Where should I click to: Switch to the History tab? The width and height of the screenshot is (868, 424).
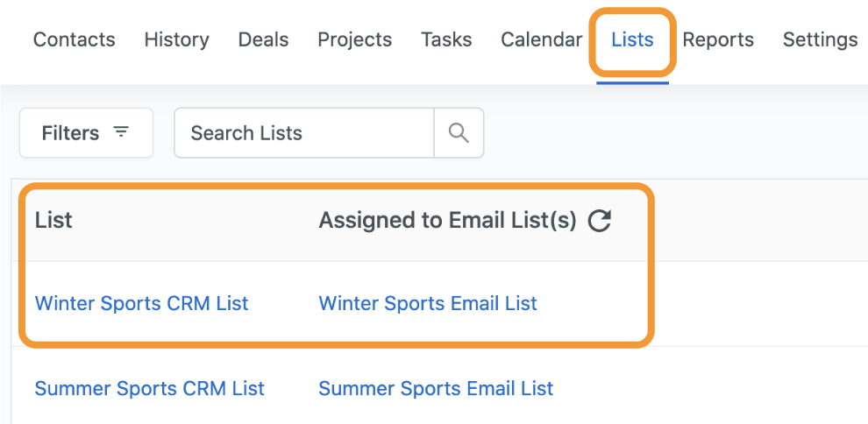(x=176, y=39)
